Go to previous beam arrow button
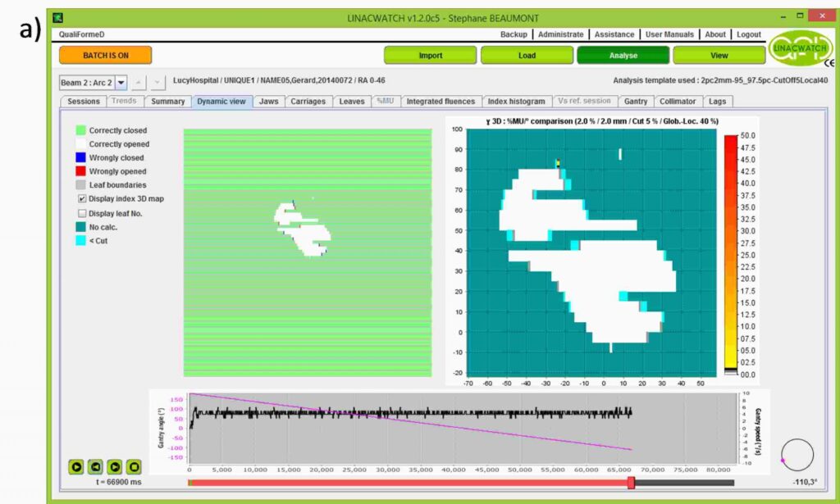Image resolution: width=840 pixels, height=504 pixels. pos(139,83)
